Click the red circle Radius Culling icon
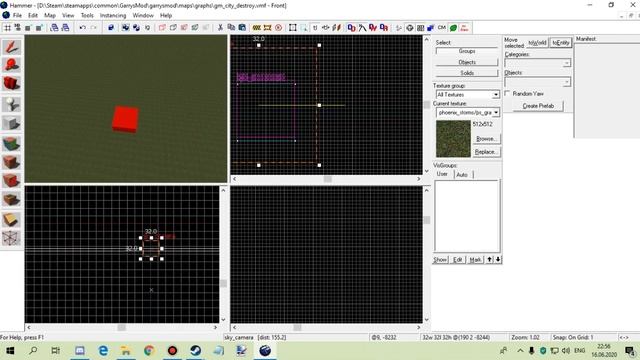This screenshot has width=640, height=360. (278, 28)
